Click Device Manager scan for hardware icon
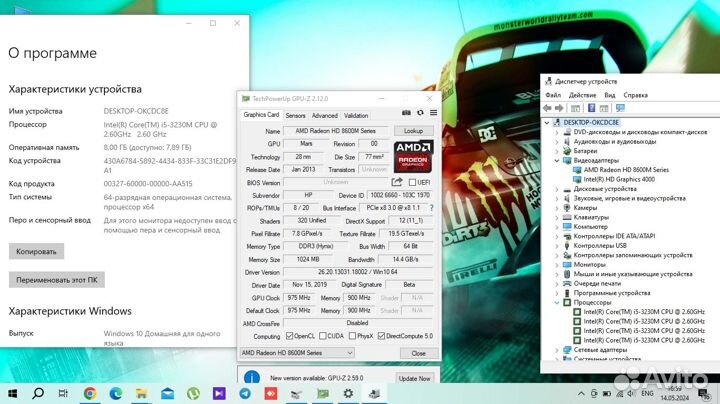720x404 pixels. coord(620,108)
